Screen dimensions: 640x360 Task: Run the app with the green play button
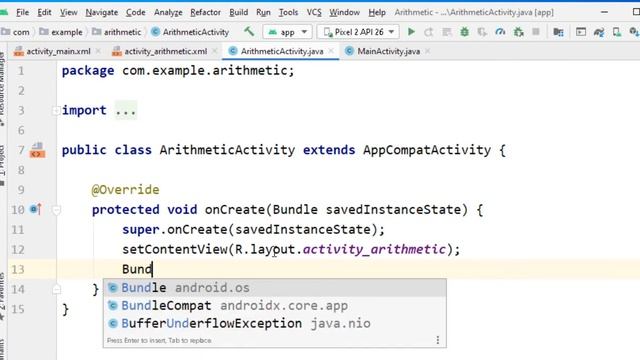[411, 31]
